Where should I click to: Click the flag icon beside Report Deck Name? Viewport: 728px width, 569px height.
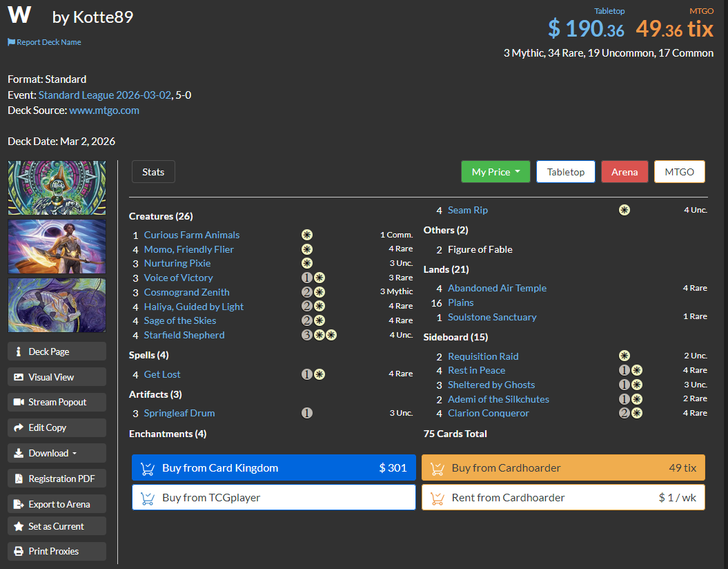tap(11, 42)
